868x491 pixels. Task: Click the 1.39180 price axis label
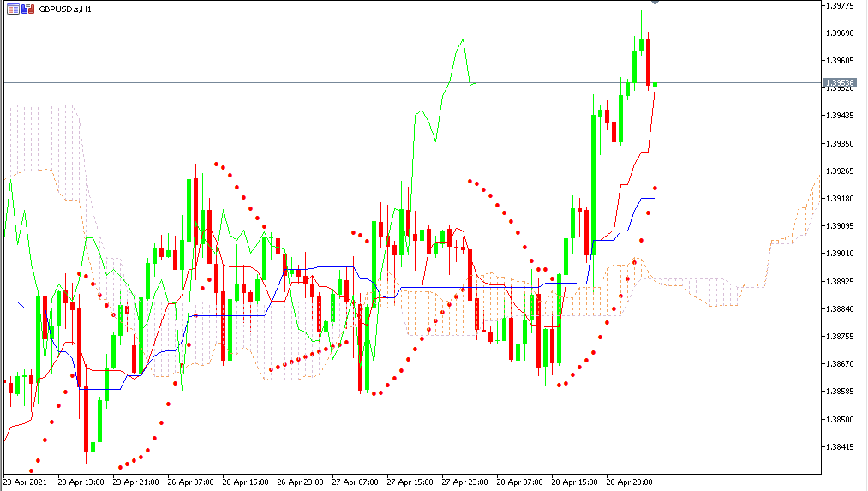(840, 199)
